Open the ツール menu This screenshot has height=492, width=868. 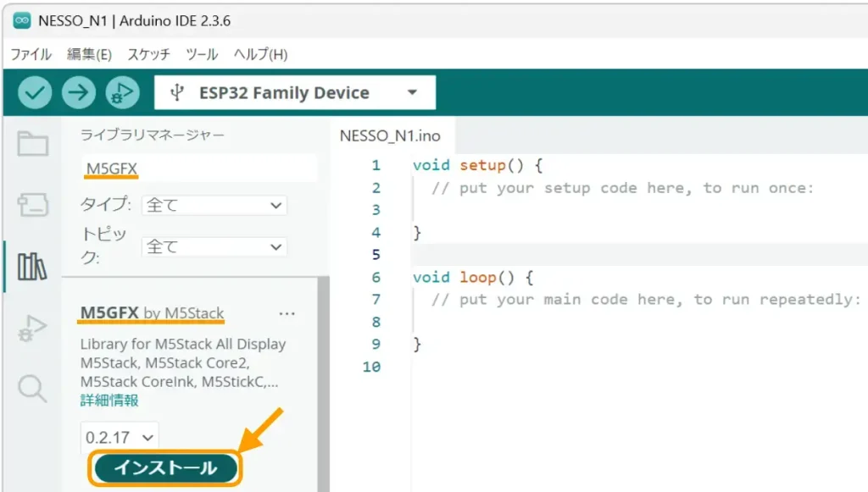point(202,54)
